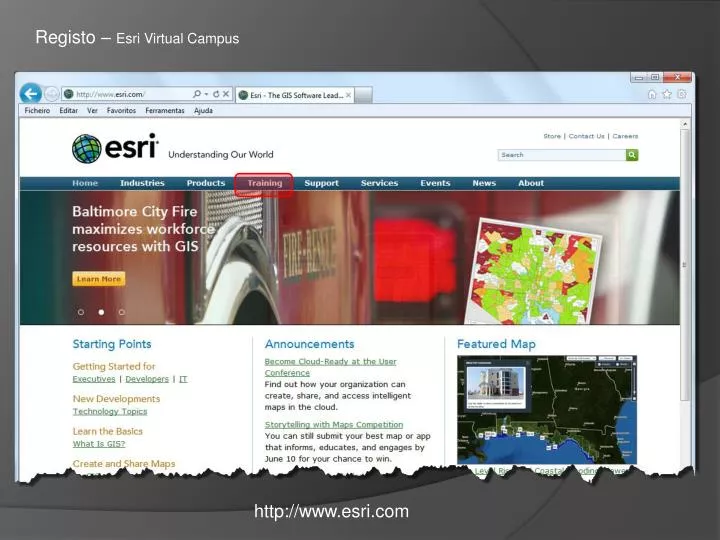Image resolution: width=720 pixels, height=540 pixels.
Task: Click the Executives link
Action: [94, 379]
